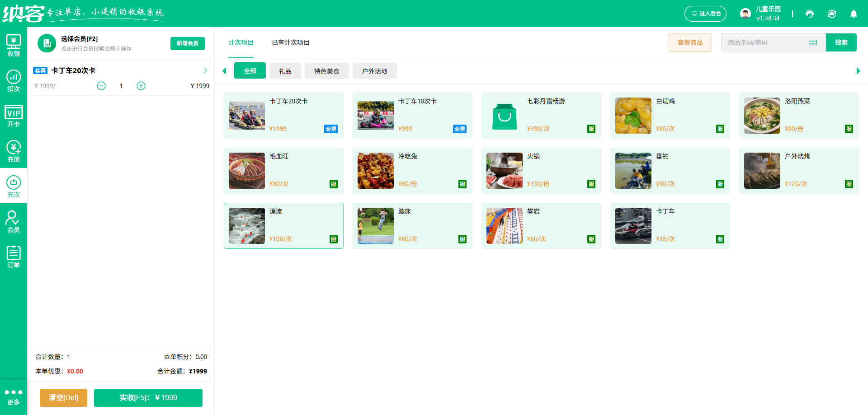
Task: Select the 充次 sidebar icon
Action: pos(14,185)
